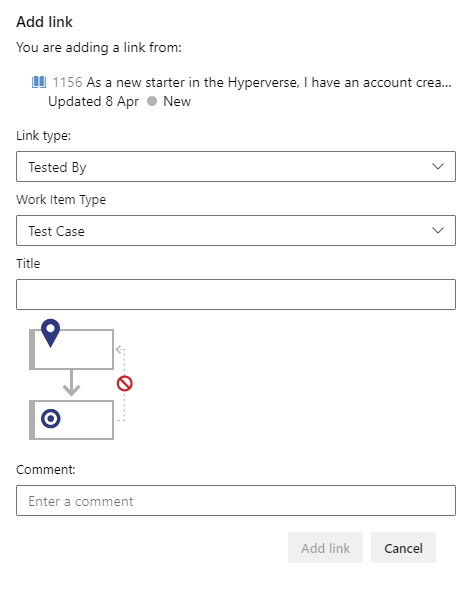The image size is (472, 605).
Task: Click the top box in link diagram
Action: 71,349
